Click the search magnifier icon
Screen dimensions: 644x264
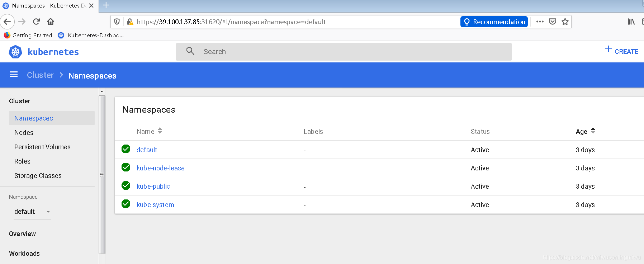tap(190, 51)
